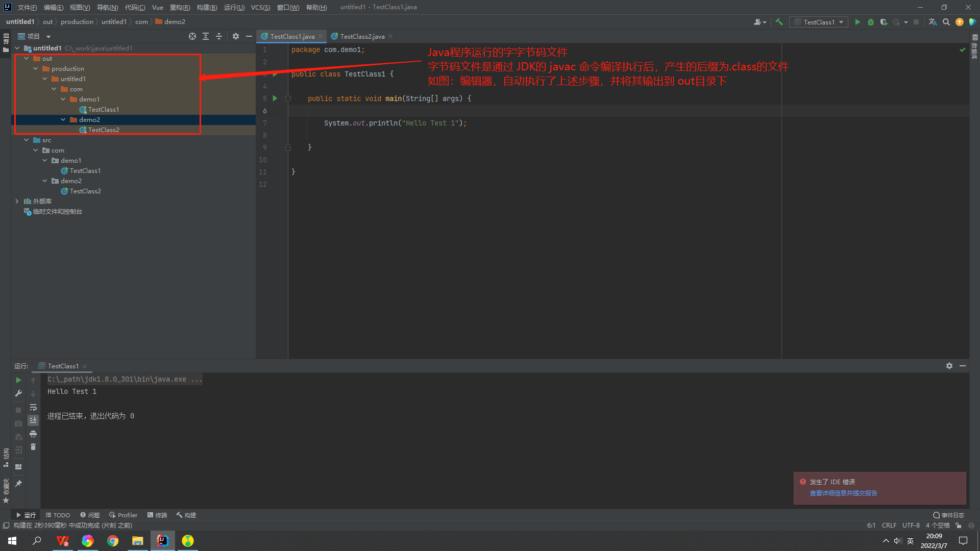Viewport: 980px width, 551px height.
Task: Select the 临时文件和控制台 node
Action: (x=57, y=212)
